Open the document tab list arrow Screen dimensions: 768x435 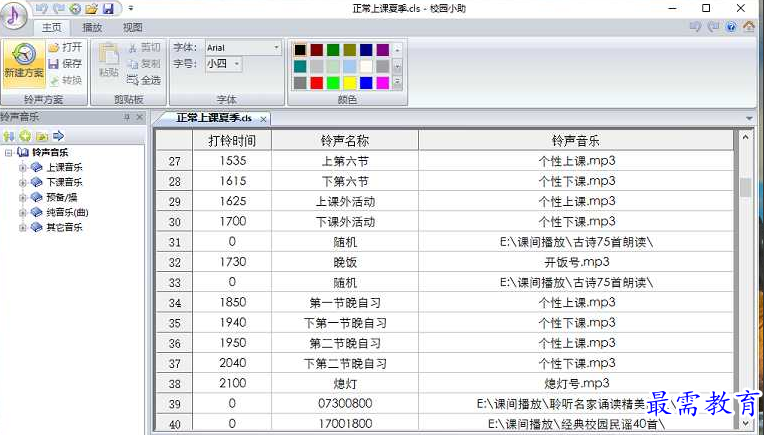749,118
